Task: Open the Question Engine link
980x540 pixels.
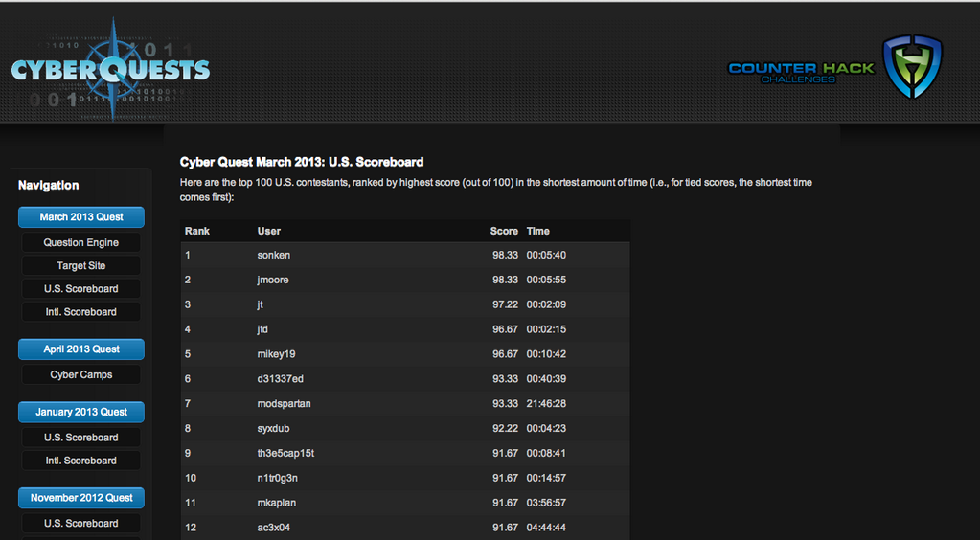Action: tap(81, 242)
